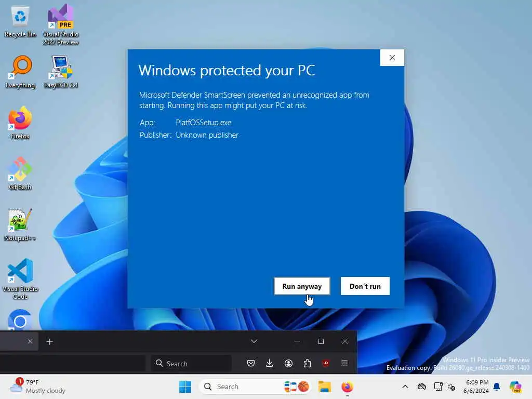Viewport: 532px width, 399px height.
Task: Click the taskbar Search box
Action: click(255, 387)
